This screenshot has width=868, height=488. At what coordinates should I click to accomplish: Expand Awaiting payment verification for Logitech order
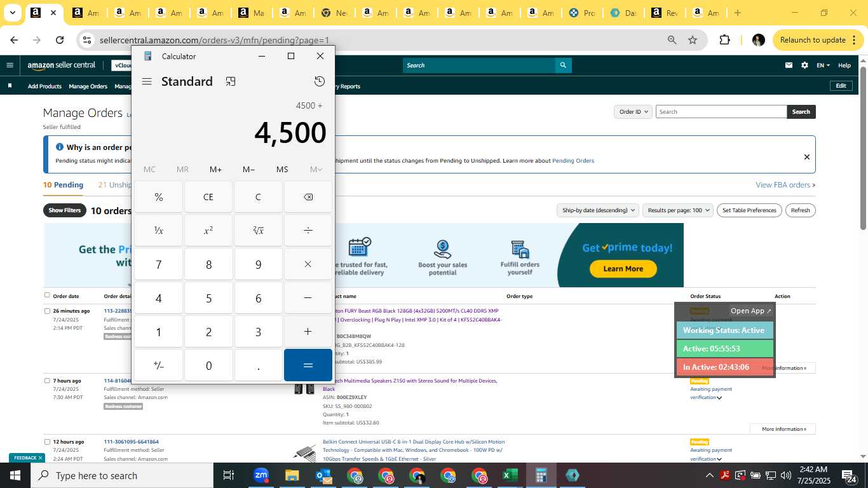coord(719,398)
